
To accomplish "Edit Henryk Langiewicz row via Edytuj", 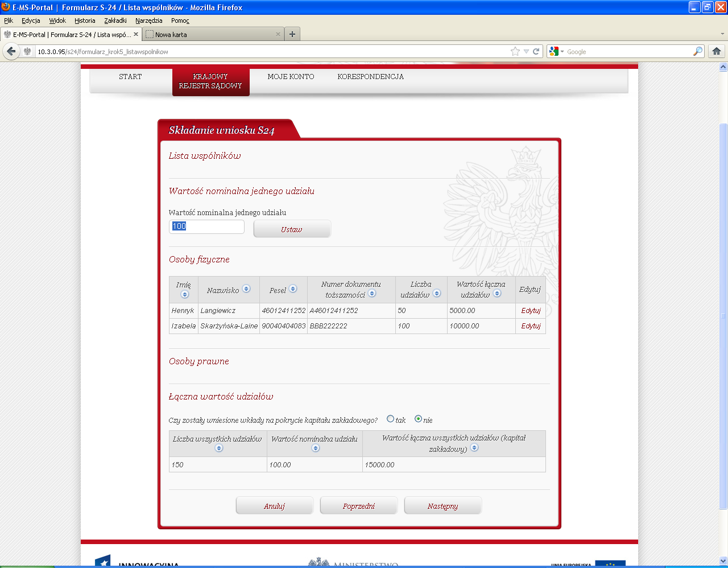I will point(531,311).
